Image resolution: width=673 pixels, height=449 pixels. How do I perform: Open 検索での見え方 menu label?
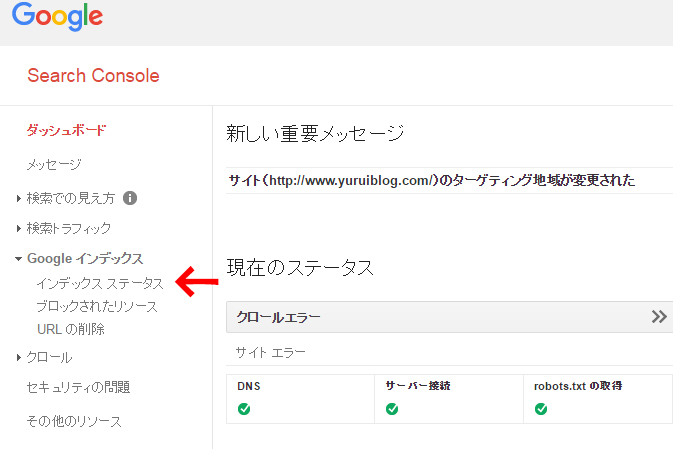[x=71, y=198]
